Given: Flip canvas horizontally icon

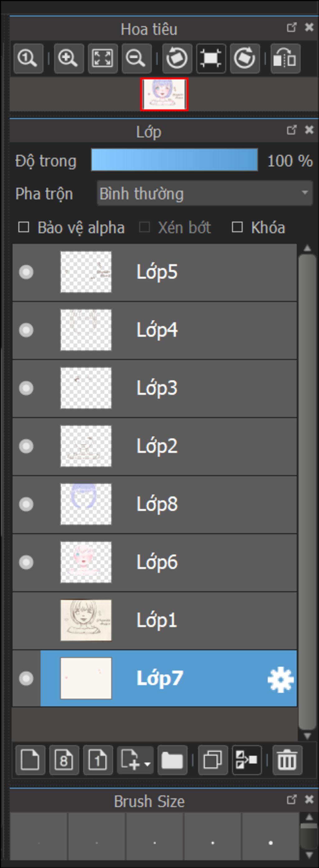Looking at the screenshot, I should click(x=285, y=58).
